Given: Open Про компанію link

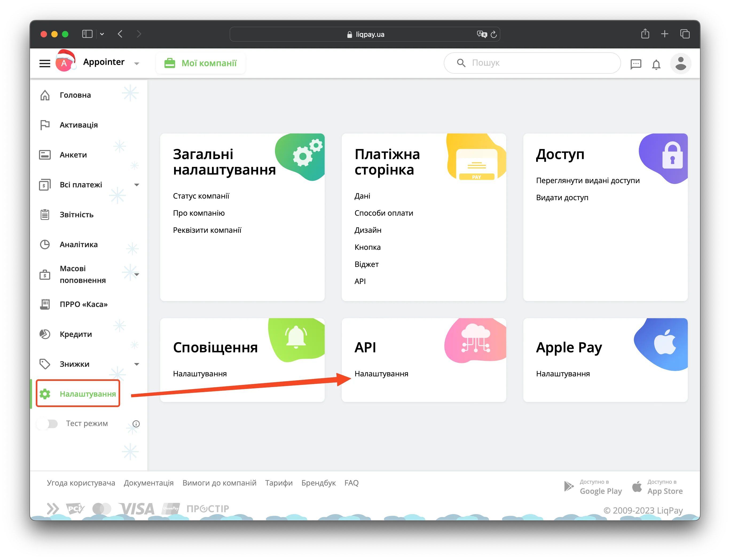Looking at the screenshot, I should [198, 213].
